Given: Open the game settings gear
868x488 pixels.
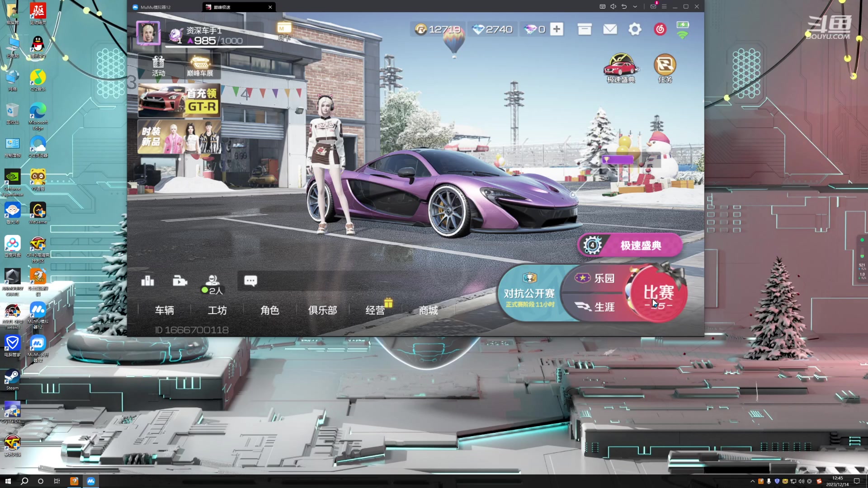Looking at the screenshot, I should click(x=635, y=29).
